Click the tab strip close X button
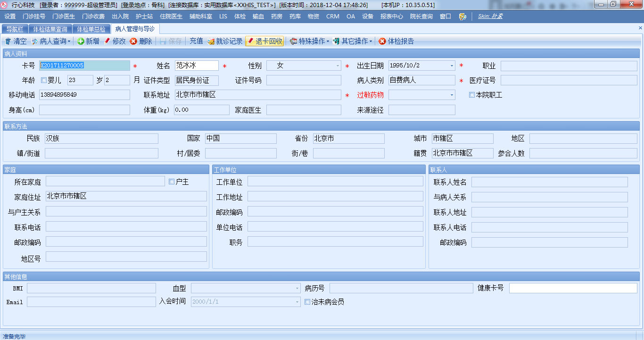The width and height of the screenshot is (644, 340). (640, 28)
